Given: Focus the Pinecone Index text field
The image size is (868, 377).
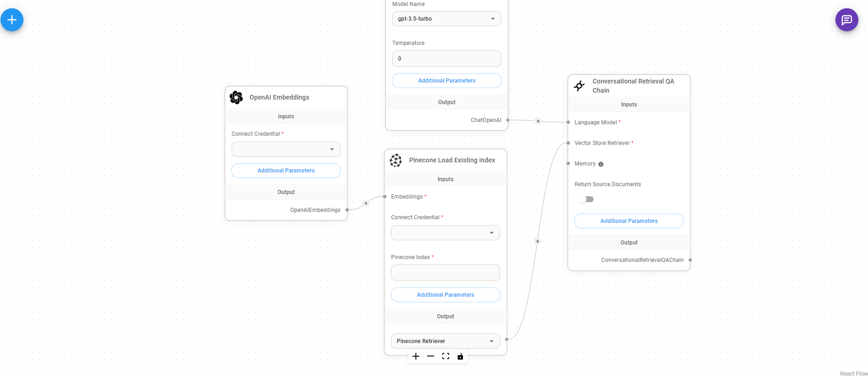Looking at the screenshot, I should [445, 273].
